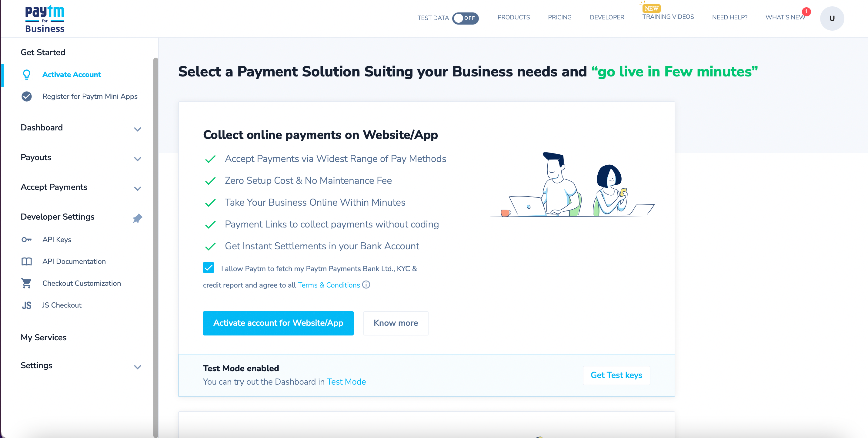
Task: Expand the Dashboard sidebar section
Action: (81, 128)
